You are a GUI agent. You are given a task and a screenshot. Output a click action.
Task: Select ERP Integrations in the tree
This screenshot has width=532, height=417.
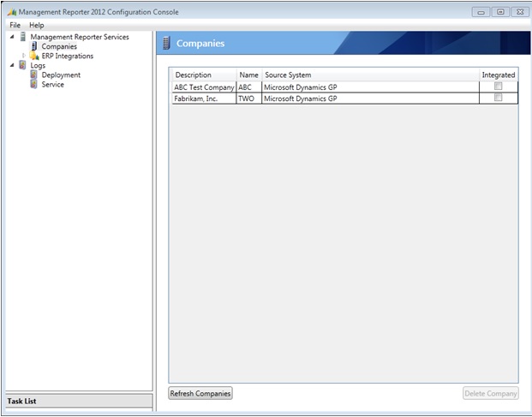tap(68, 56)
